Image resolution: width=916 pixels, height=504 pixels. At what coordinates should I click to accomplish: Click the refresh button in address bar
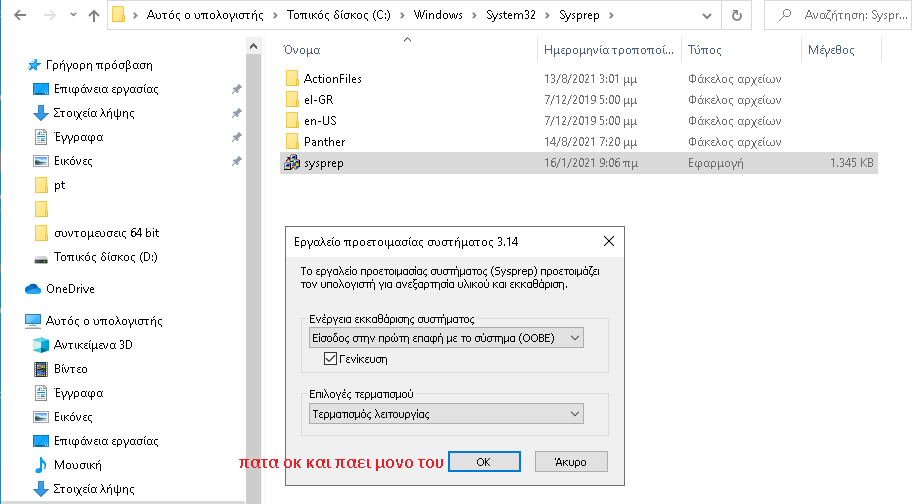coord(738,16)
